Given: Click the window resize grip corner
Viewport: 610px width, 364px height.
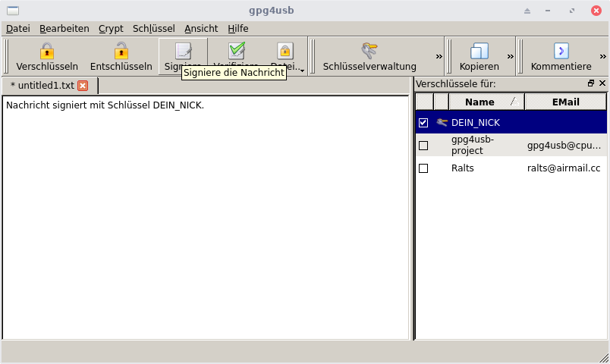Looking at the screenshot, I should click(x=604, y=358).
